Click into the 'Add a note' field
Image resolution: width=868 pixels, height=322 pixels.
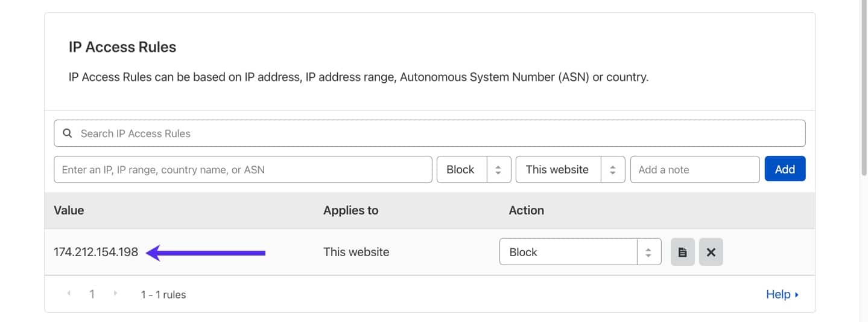coord(694,170)
